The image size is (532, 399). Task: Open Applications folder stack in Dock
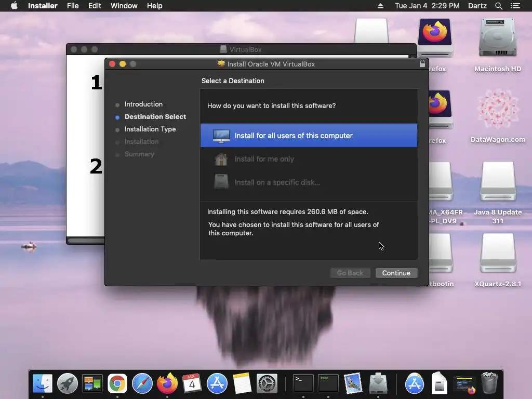click(x=414, y=383)
